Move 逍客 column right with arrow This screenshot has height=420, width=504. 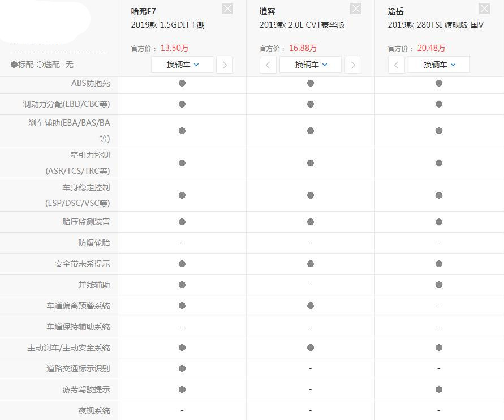pyautogui.click(x=353, y=65)
